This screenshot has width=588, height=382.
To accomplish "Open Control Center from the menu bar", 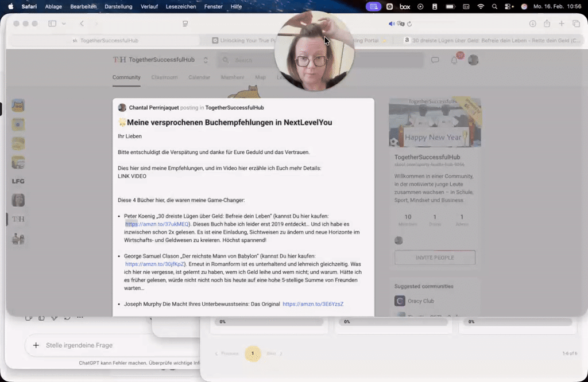I will pos(508,6).
